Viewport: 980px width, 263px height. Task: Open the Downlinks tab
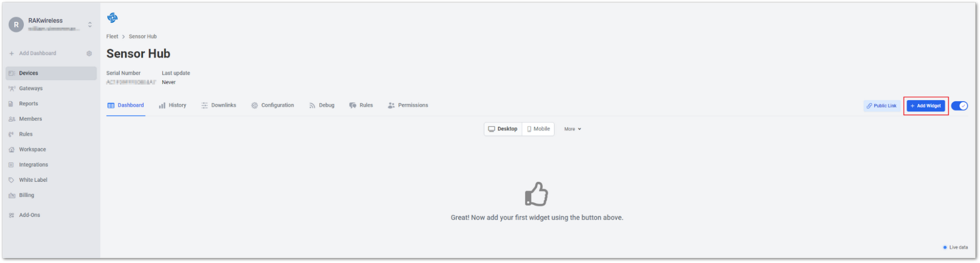[x=218, y=106]
